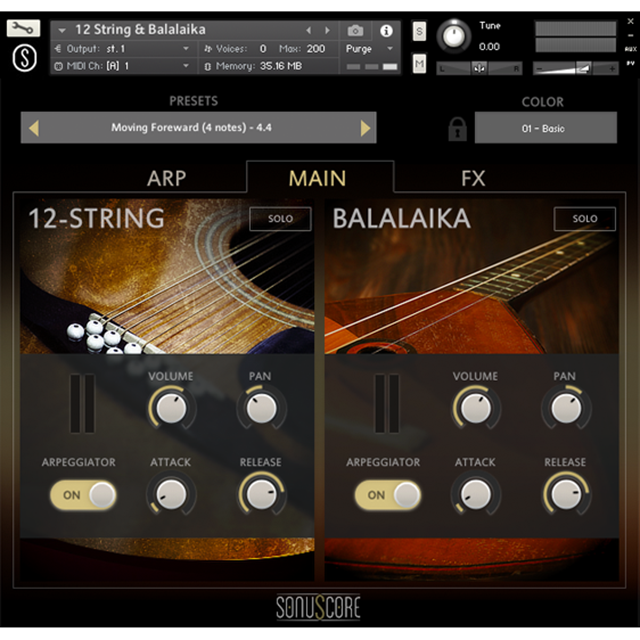
Task: Open the snapshot camera icon
Action: tap(355, 31)
